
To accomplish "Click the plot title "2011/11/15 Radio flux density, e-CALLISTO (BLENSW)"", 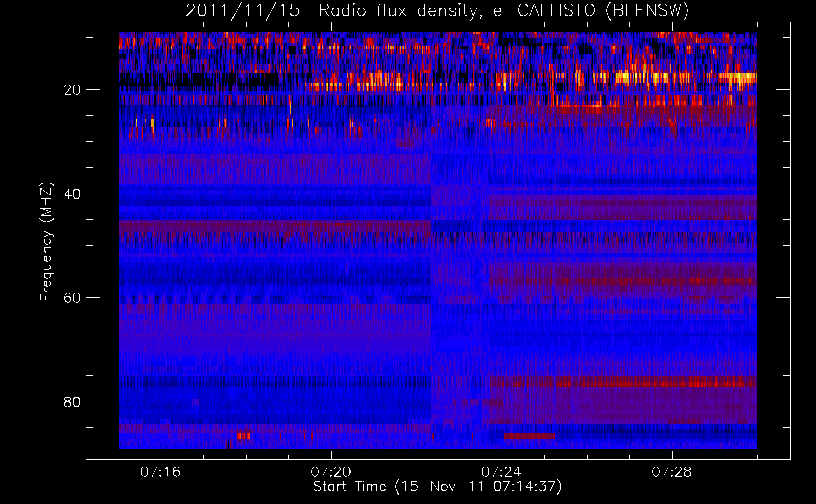I will point(437,10).
